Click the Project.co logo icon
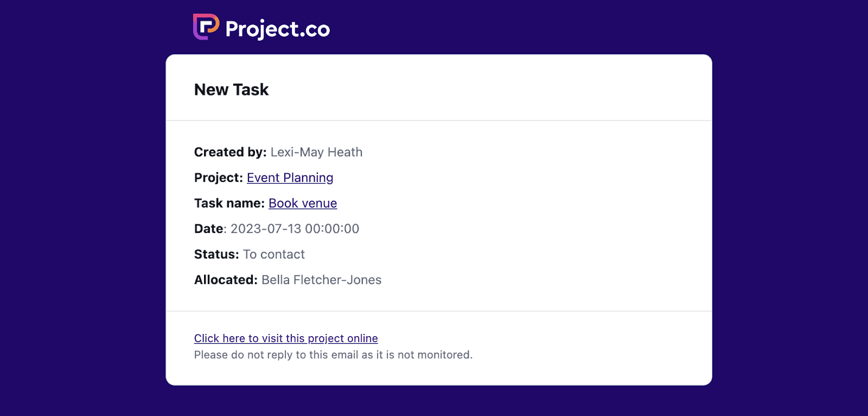Screen dimensions: 868x416 coord(206,27)
